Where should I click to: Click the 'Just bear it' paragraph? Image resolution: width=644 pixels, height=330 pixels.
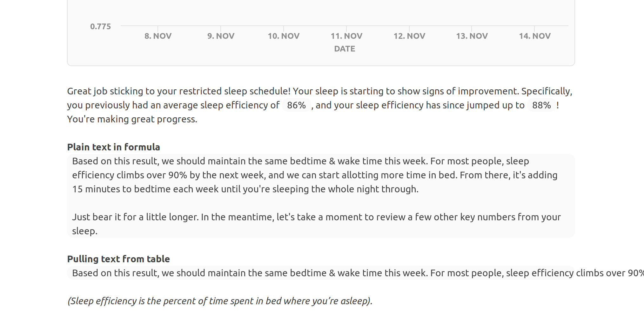pyautogui.click(x=316, y=224)
